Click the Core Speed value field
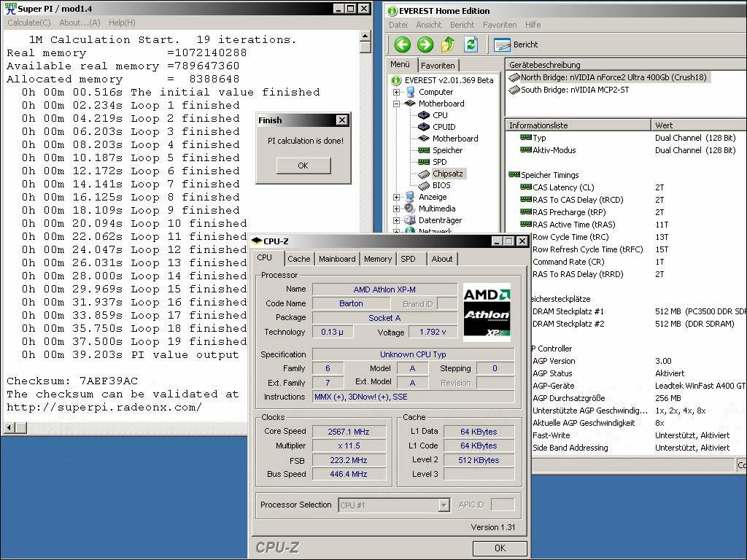 point(349,432)
